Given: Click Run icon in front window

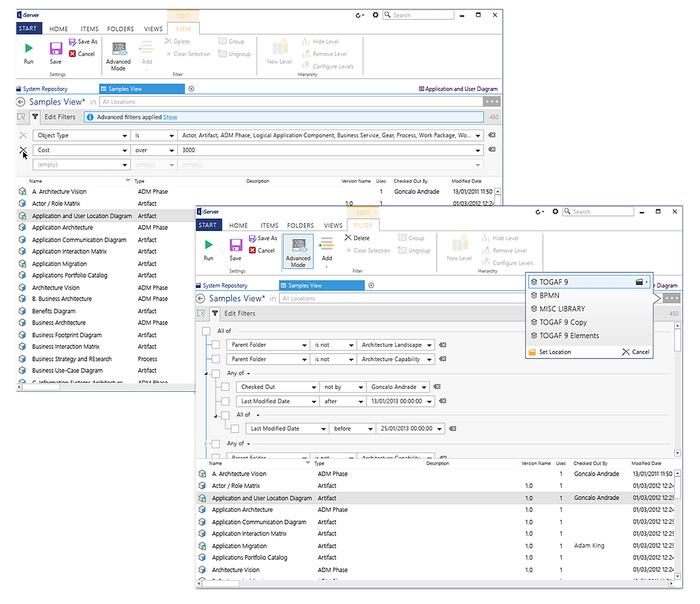Looking at the screenshot, I should click(x=209, y=245).
